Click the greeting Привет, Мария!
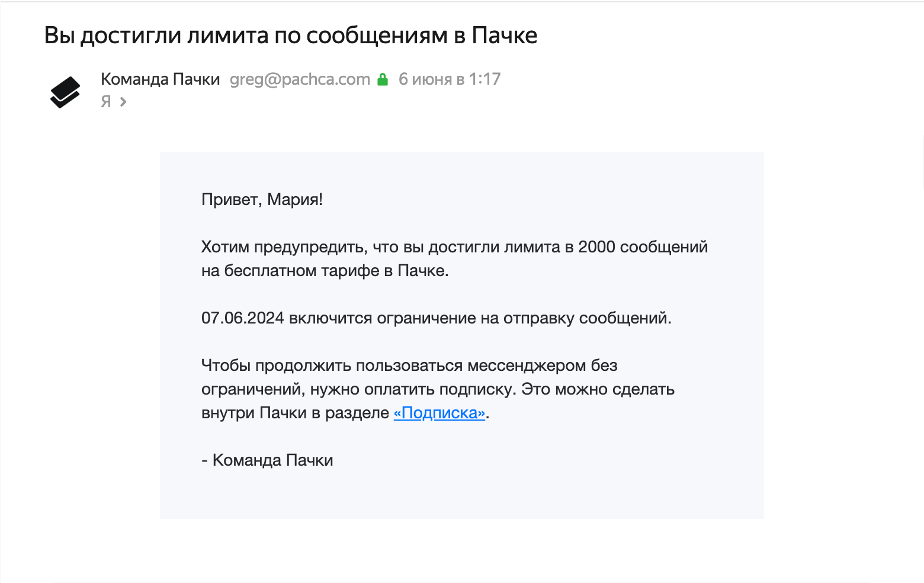 click(x=262, y=200)
